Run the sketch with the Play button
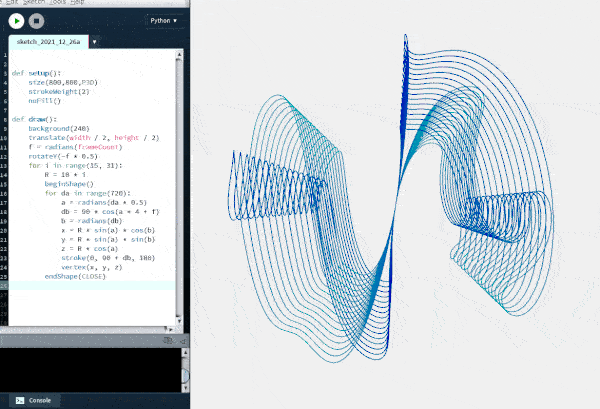 [17, 20]
